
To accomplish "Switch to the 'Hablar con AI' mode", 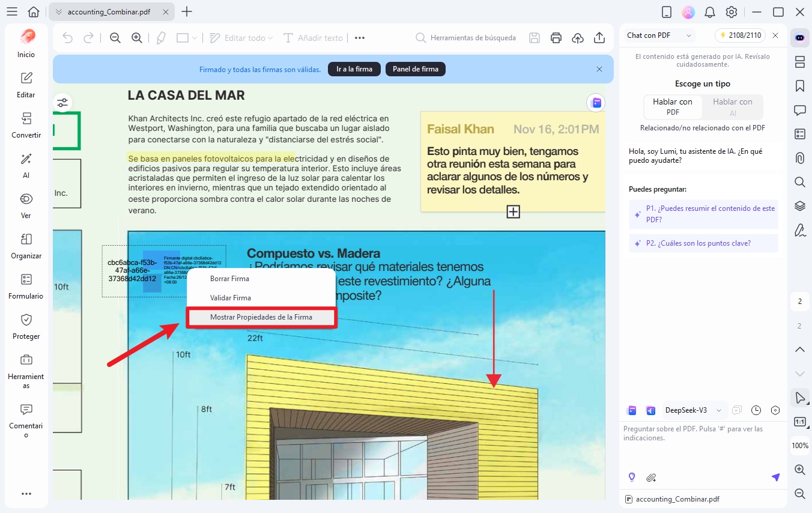I will click(x=732, y=107).
